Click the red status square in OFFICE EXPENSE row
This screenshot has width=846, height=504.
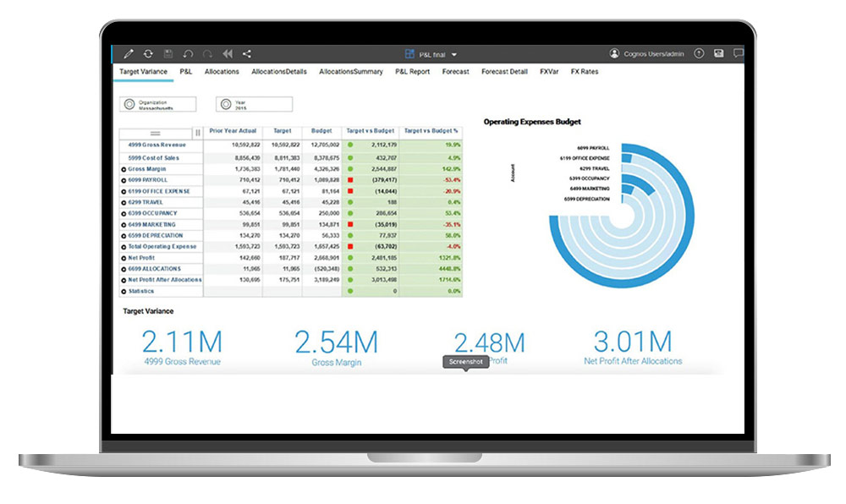(351, 191)
